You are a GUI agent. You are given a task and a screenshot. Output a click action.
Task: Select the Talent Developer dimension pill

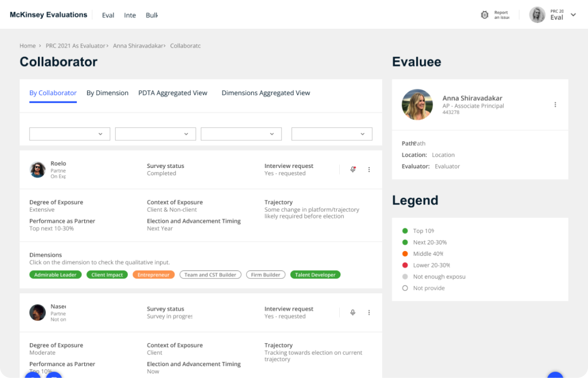point(315,275)
